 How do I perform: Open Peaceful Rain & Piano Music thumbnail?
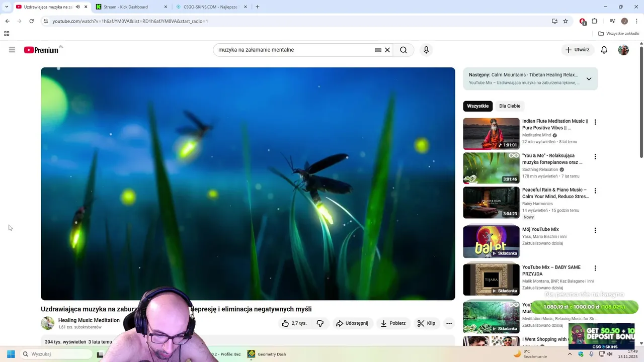[x=491, y=203]
